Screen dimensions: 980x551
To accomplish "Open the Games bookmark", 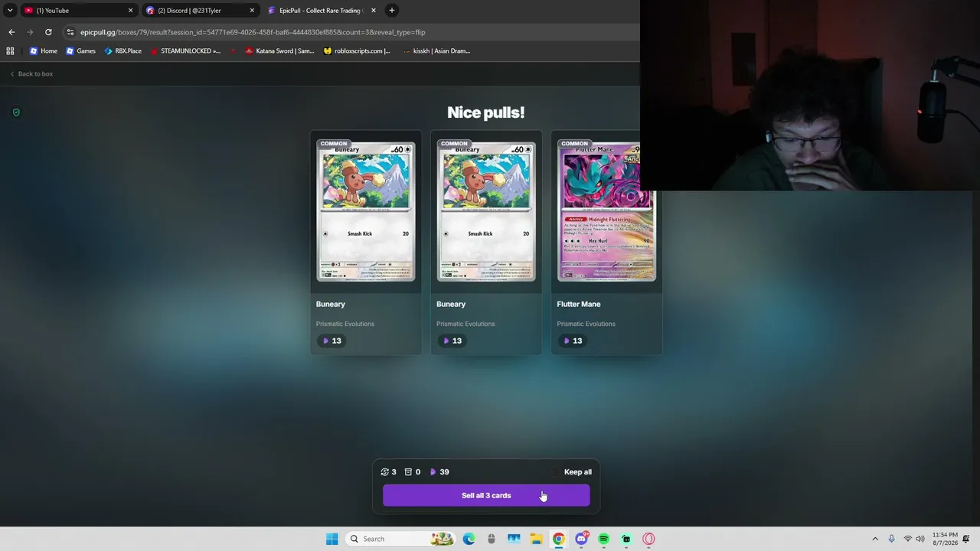I will [80, 51].
